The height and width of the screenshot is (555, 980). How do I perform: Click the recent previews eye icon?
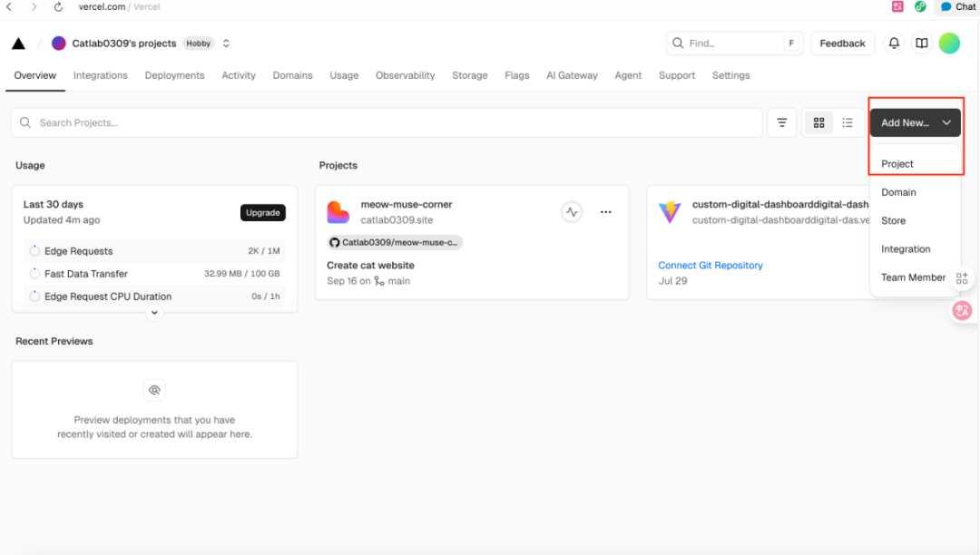(x=154, y=390)
